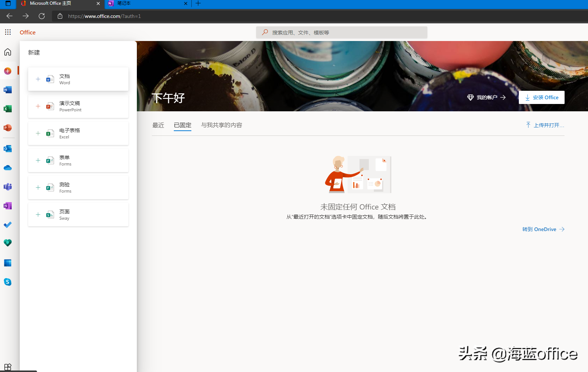Open To Do checkmark icon
The width and height of the screenshot is (588, 372).
(8, 225)
